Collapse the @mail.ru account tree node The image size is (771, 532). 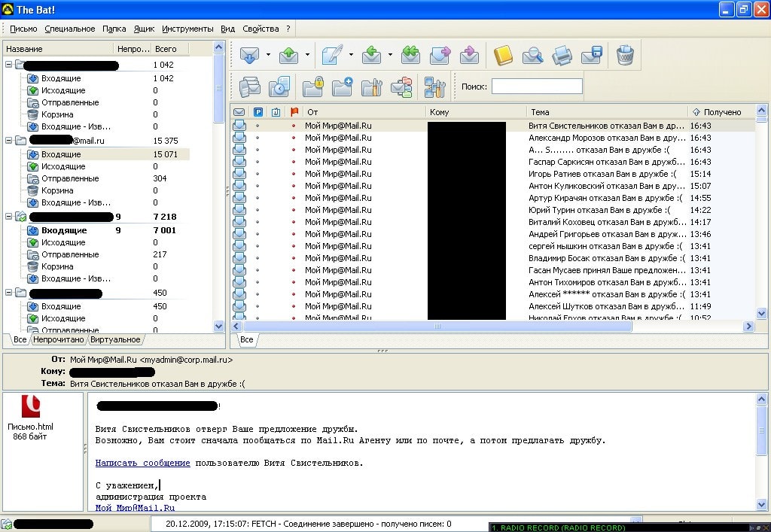coord(9,141)
